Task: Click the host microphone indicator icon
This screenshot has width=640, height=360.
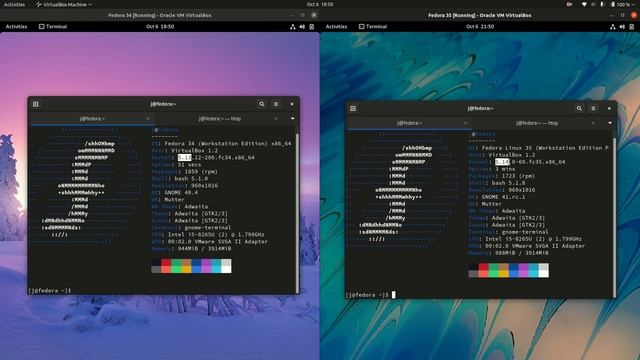Action: 602,4
